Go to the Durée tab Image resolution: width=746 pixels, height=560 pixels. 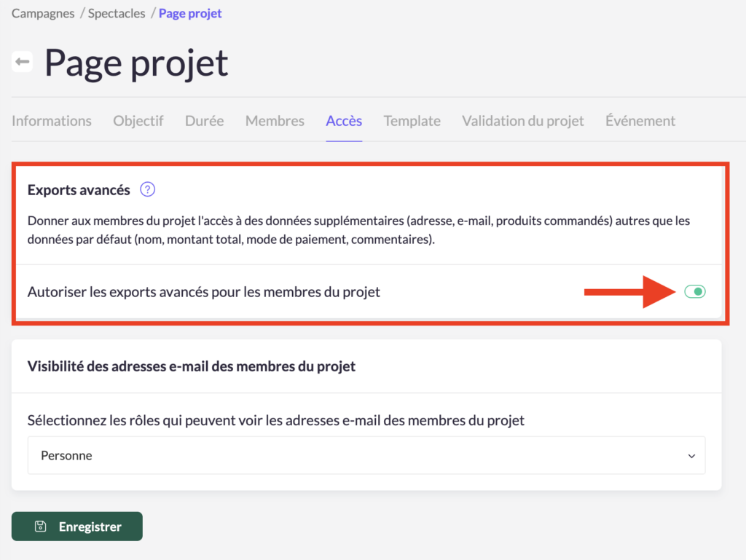(x=204, y=121)
